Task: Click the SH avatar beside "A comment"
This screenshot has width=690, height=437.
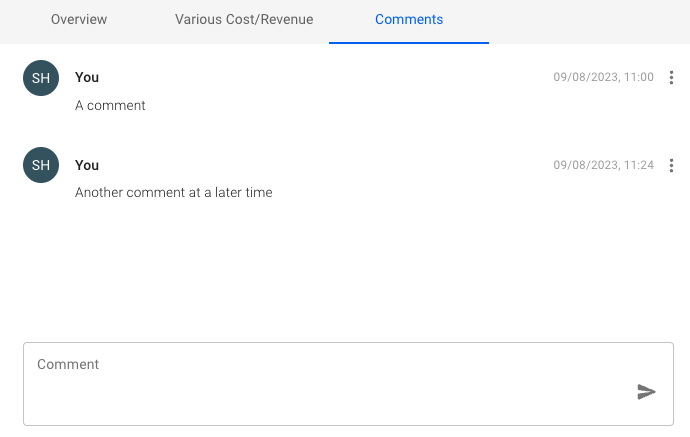Action: [x=41, y=77]
